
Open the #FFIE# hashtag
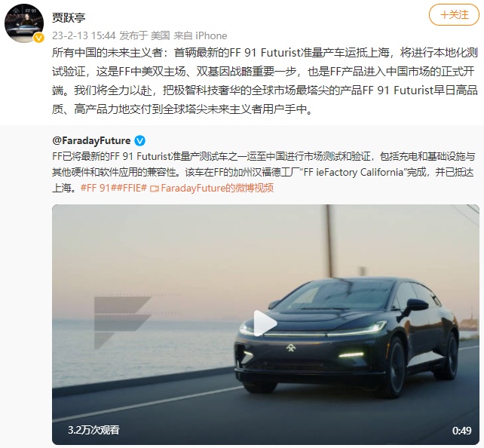click(x=128, y=188)
